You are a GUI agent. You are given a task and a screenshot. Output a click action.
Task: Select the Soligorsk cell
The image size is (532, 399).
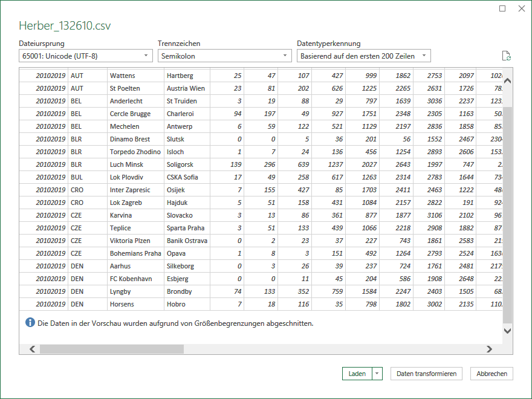pyautogui.click(x=187, y=164)
